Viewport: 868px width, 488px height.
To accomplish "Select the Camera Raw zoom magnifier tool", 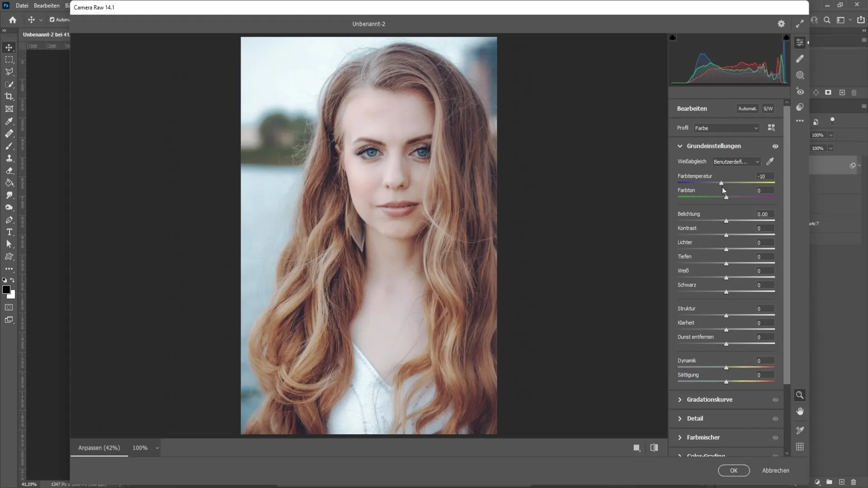I will [800, 395].
